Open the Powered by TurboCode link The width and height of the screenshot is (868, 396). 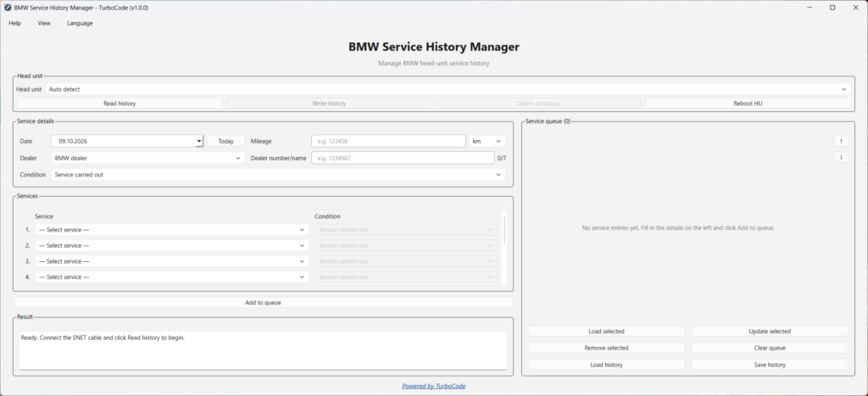click(x=433, y=386)
